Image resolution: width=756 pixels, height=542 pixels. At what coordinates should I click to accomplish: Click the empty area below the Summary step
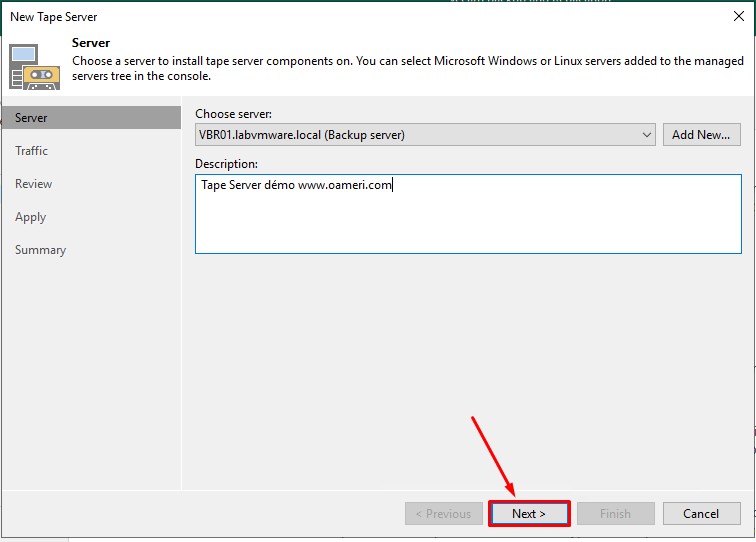(x=90, y=380)
